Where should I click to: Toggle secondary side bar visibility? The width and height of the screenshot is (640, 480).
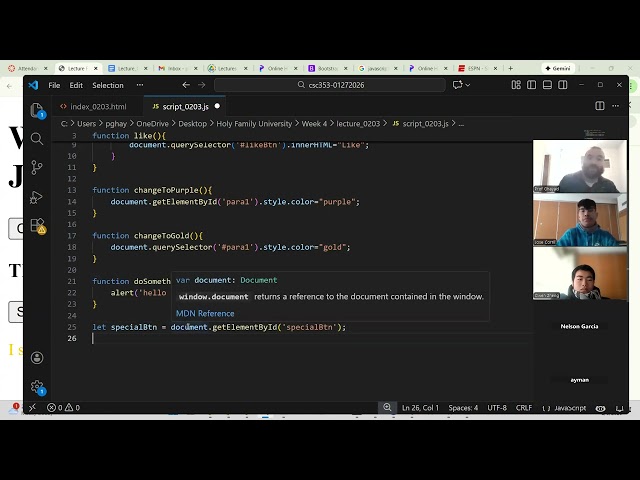pos(562,85)
